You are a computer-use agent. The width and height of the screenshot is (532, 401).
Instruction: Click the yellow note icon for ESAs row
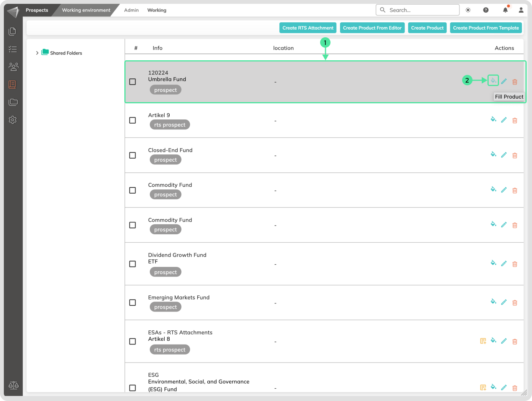(x=483, y=341)
